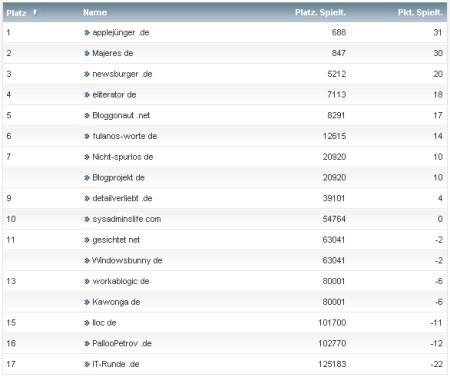Open the Windowsbunny de link
This screenshot has width=450, height=377.
click(x=127, y=260)
